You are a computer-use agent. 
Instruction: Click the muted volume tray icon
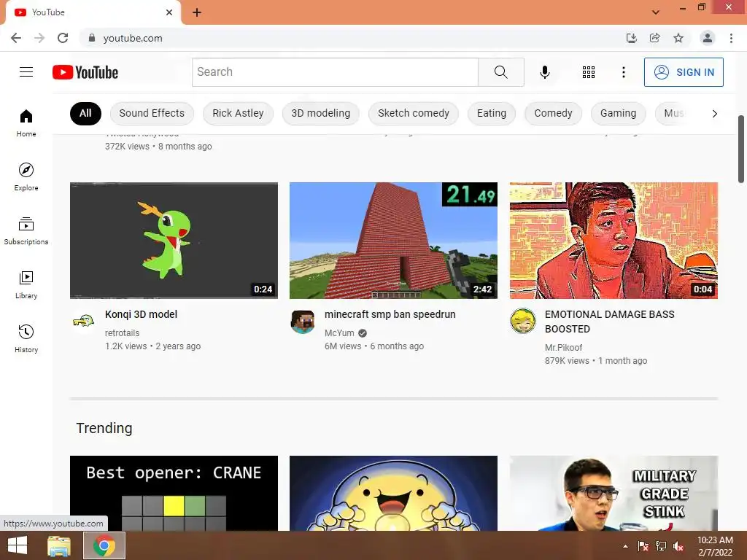point(678,546)
